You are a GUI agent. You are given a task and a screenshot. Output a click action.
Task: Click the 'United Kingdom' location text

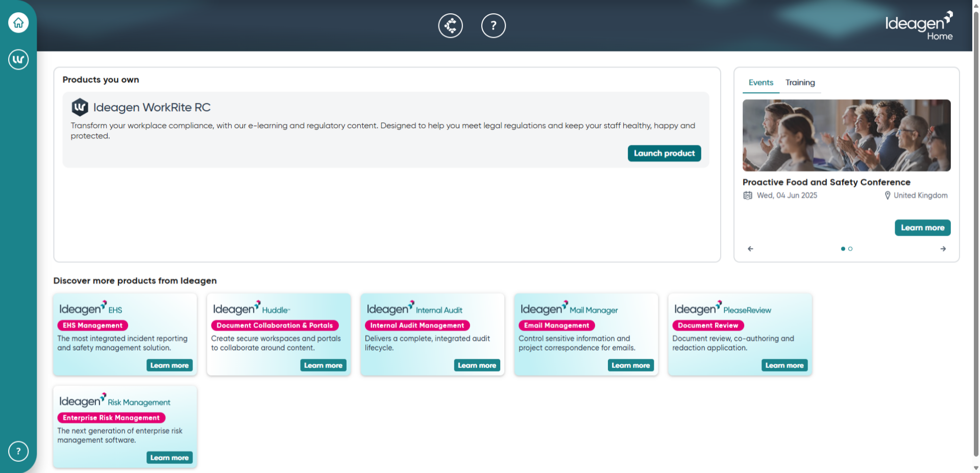click(920, 195)
